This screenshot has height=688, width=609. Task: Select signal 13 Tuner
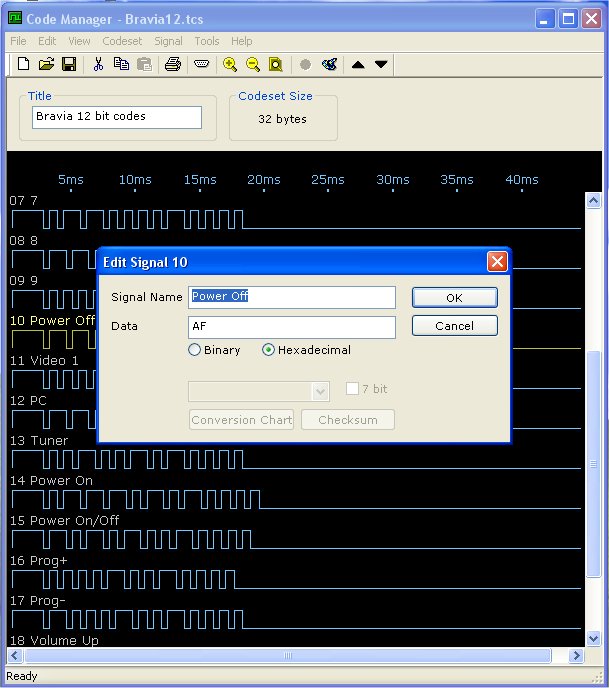click(39, 441)
